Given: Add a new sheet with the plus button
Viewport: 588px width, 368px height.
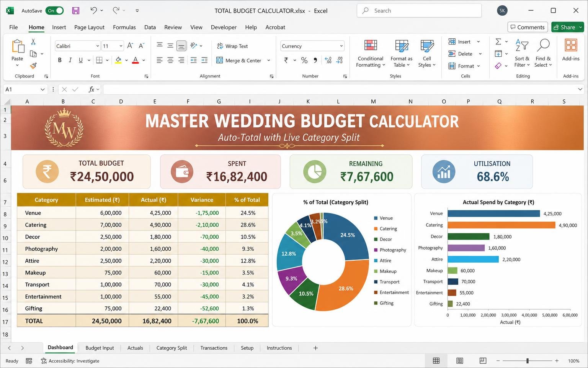Looking at the screenshot, I should point(315,348).
